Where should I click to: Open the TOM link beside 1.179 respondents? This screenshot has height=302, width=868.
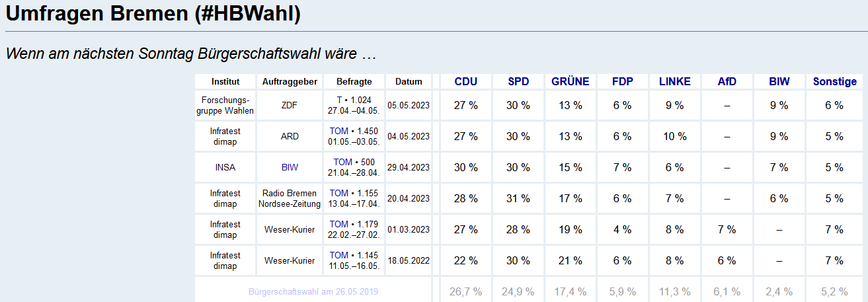(x=338, y=224)
